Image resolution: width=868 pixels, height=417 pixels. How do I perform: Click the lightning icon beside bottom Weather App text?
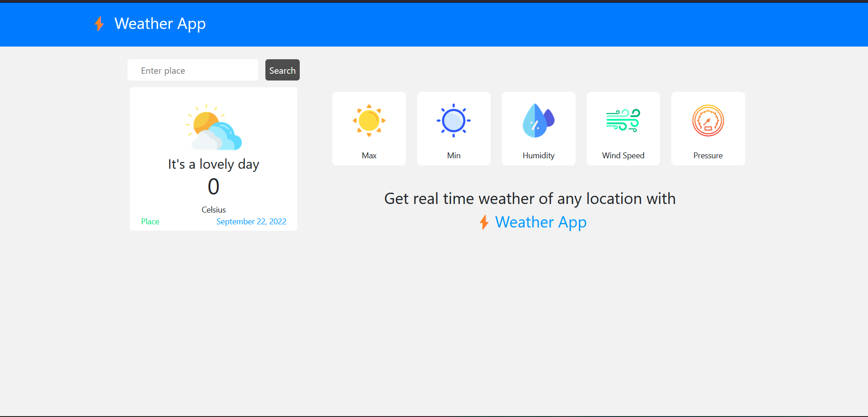click(x=484, y=222)
